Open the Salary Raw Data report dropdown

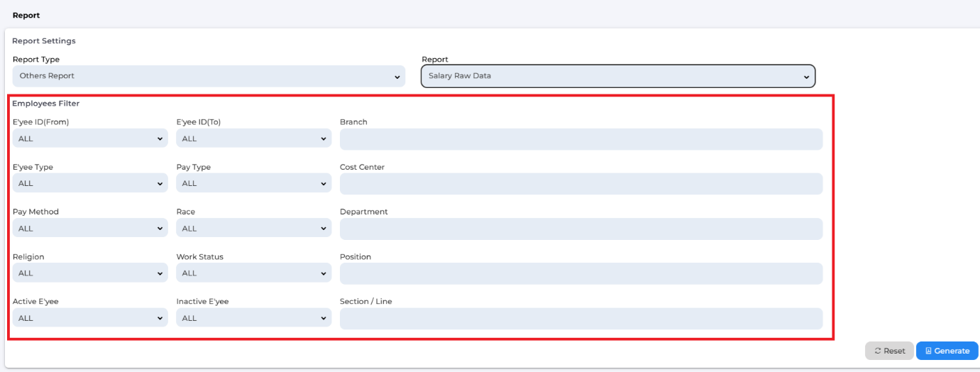coord(617,76)
